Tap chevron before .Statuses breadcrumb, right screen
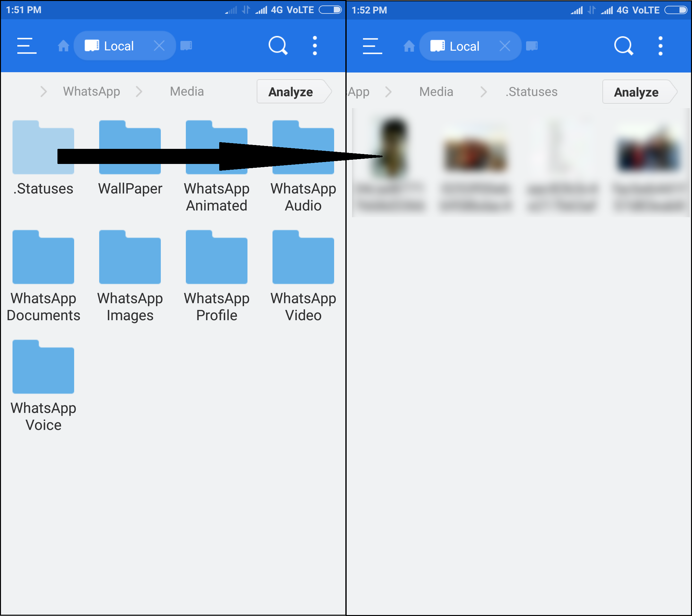 tap(484, 92)
